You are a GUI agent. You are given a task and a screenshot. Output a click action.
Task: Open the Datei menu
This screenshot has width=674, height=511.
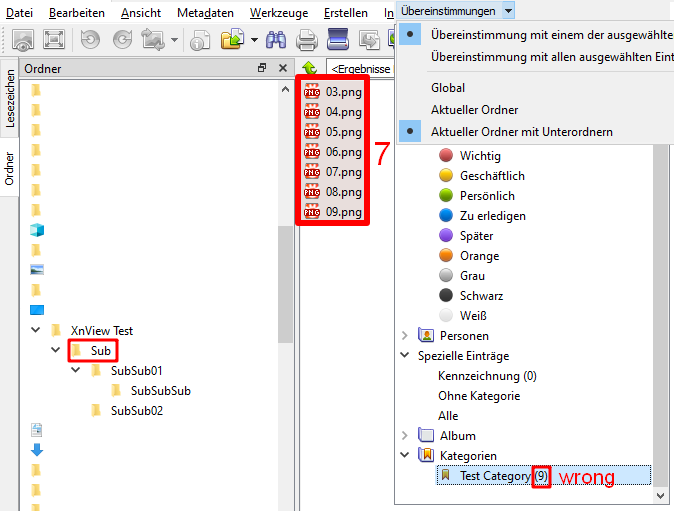click(19, 13)
